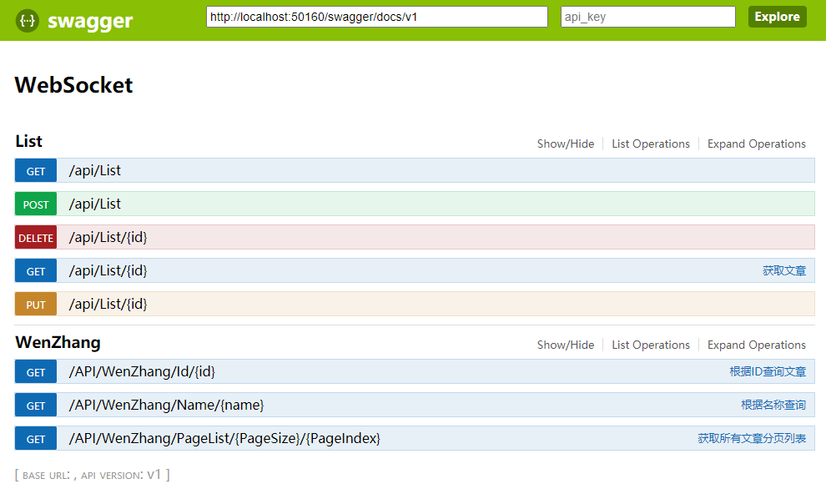
Task: Toggle Show/Hide for the List section
Action: coord(566,144)
